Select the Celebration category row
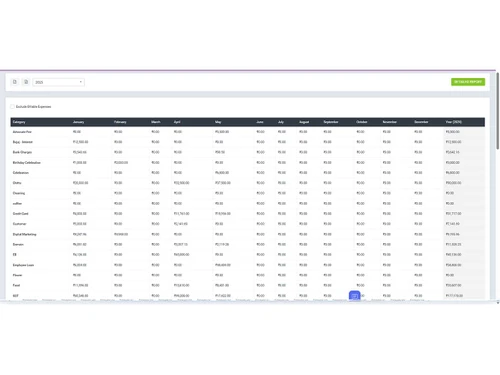Viewport: 500px width, 375px height. coord(248,173)
